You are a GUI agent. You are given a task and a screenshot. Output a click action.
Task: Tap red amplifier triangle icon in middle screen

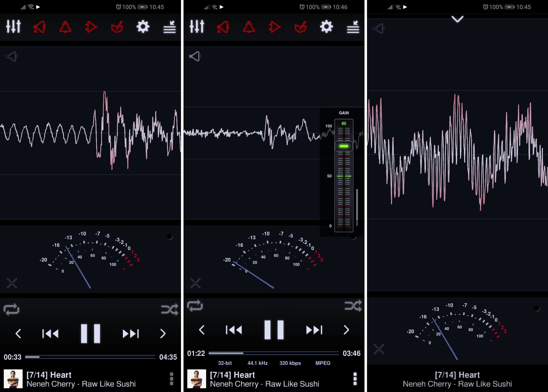coord(275,27)
